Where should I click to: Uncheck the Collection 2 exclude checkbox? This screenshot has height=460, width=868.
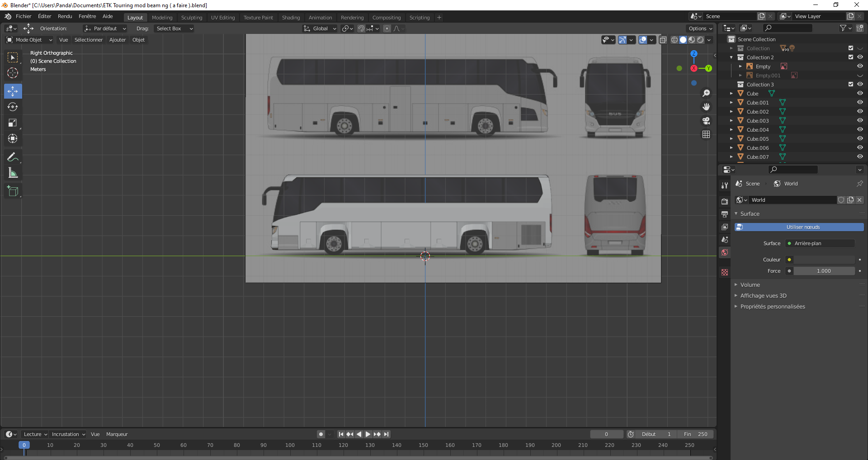[851, 57]
